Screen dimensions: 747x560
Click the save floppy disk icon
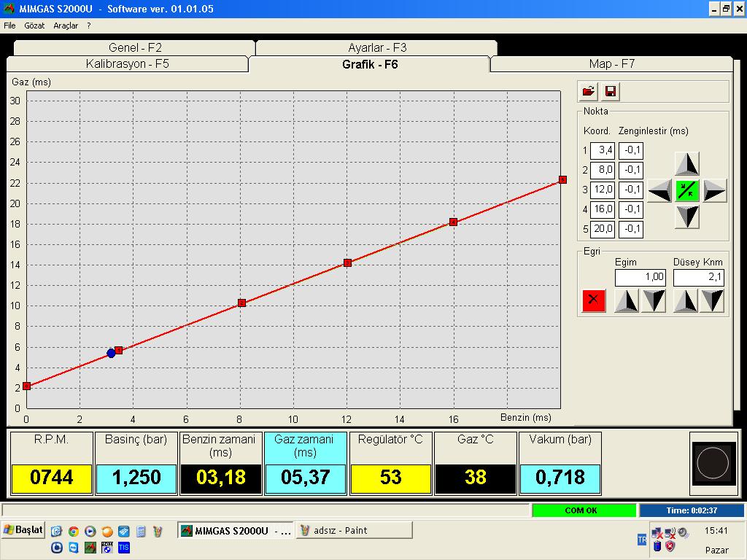tap(611, 91)
